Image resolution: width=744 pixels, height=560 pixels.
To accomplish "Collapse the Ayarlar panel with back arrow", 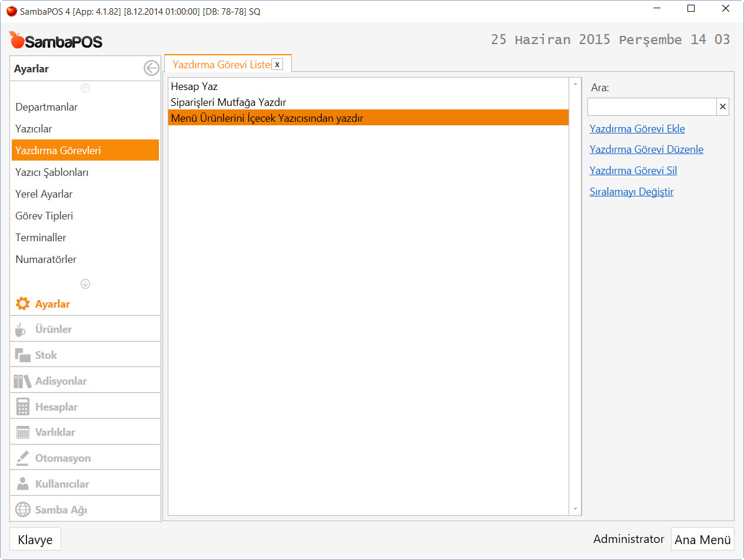I will [151, 69].
